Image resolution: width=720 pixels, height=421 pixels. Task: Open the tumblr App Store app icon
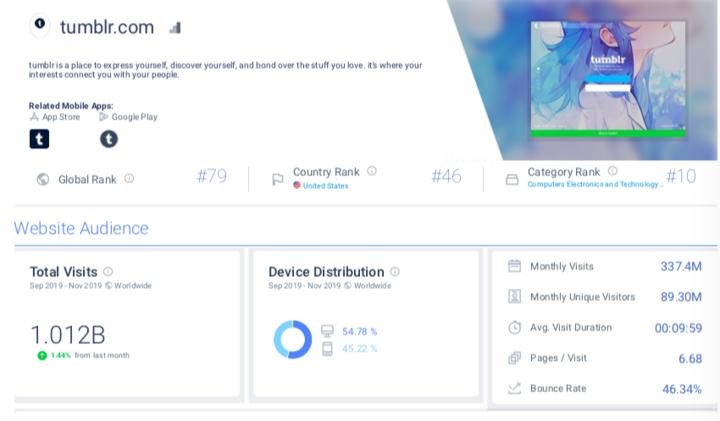[39, 139]
